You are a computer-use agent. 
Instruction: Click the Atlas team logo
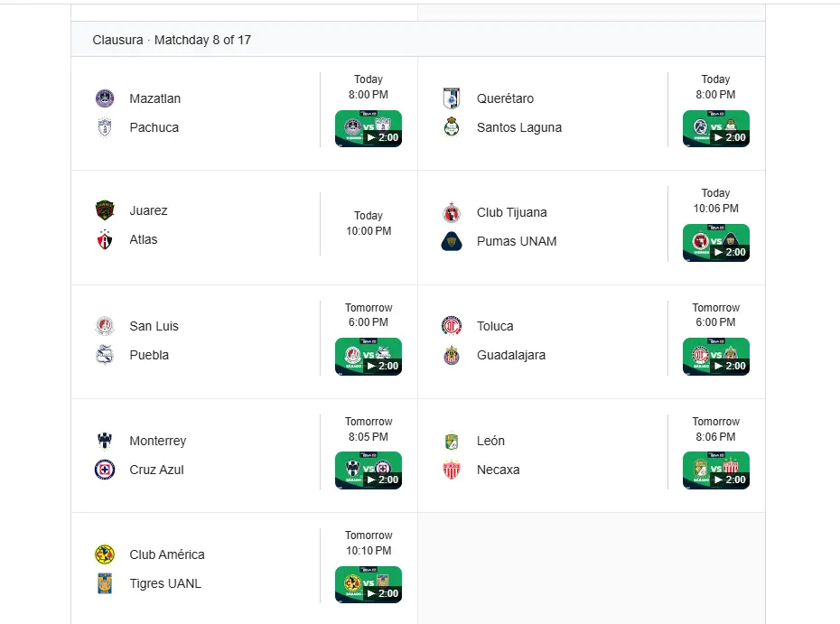click(105, 239)
